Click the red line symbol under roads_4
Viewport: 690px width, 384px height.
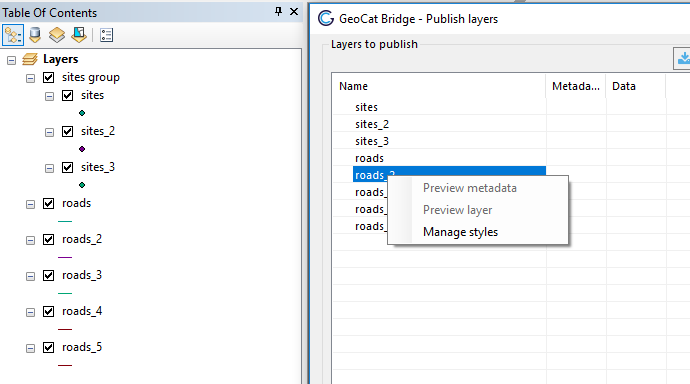pyautogui.click(x=65, y=329)
